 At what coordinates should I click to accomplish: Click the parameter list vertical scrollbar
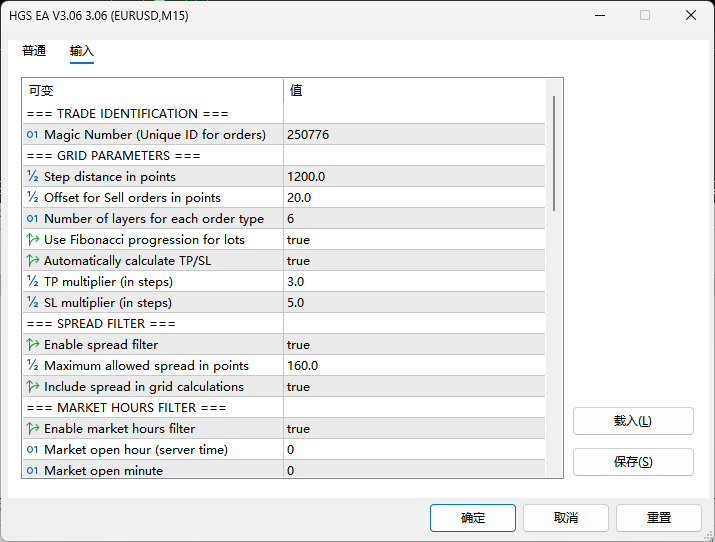click(553, 150)
